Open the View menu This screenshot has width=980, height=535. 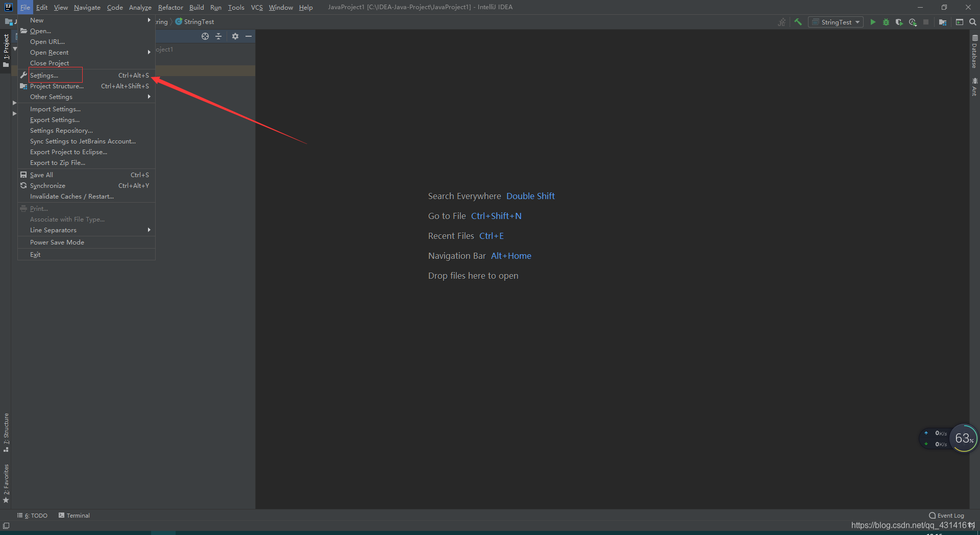(x=61, y=7)
